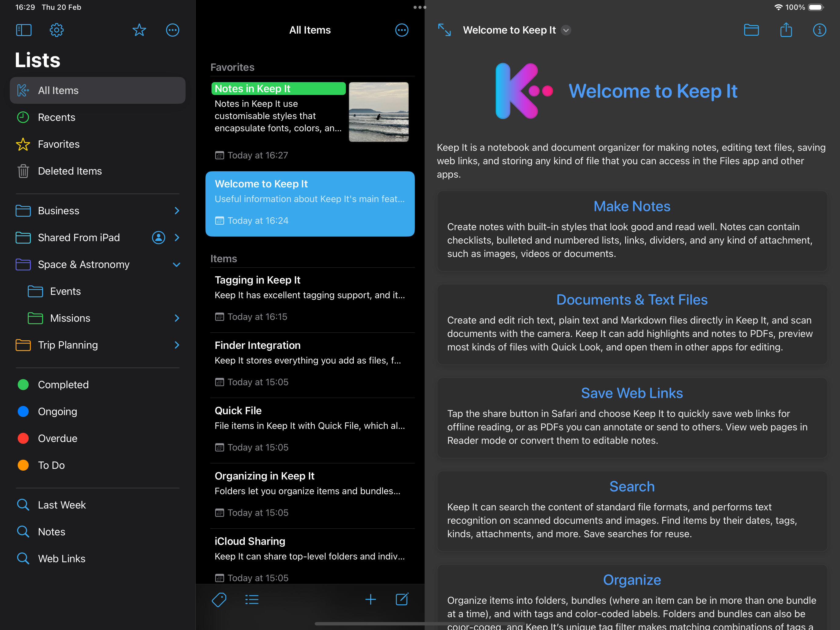The width and height of the screenshot is (840, 630).
Task: Tap the Organize heading in the note
Action: (x=632, y=580)
